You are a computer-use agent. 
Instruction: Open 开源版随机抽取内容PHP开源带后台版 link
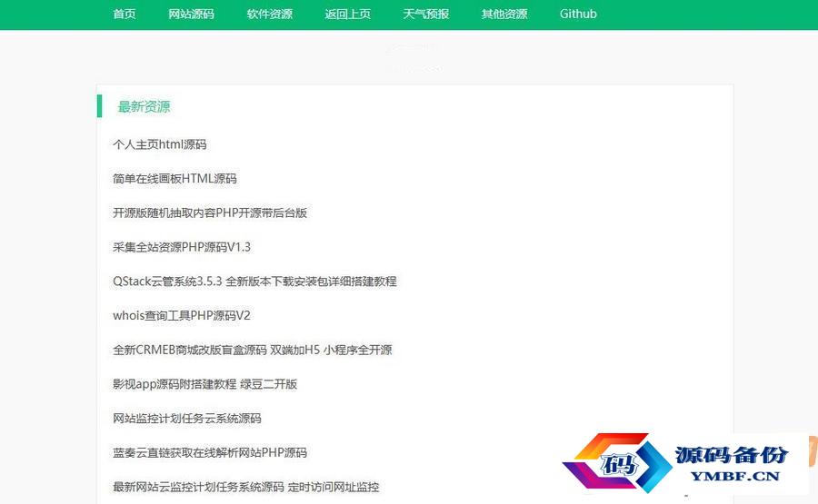click(210, 212)
